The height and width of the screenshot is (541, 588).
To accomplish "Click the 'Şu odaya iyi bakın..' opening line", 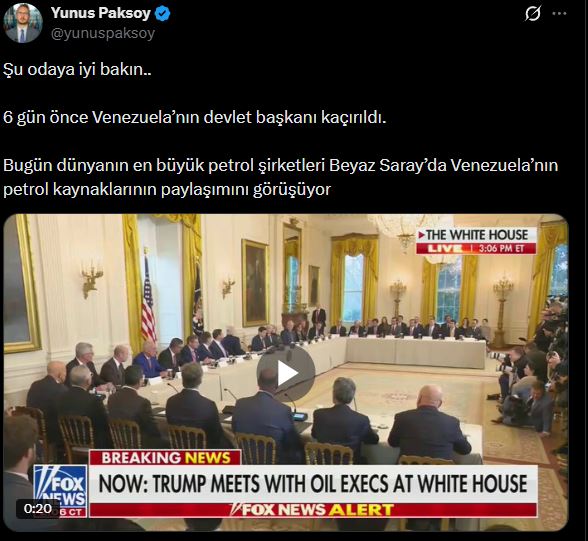I will pyautogui.click(x=78, y=69).
